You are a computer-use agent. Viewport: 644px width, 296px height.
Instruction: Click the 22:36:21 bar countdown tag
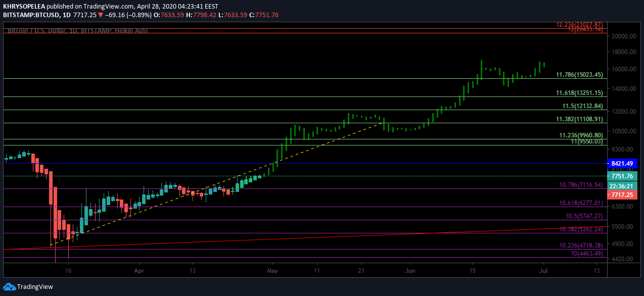[x=622, y=185]
